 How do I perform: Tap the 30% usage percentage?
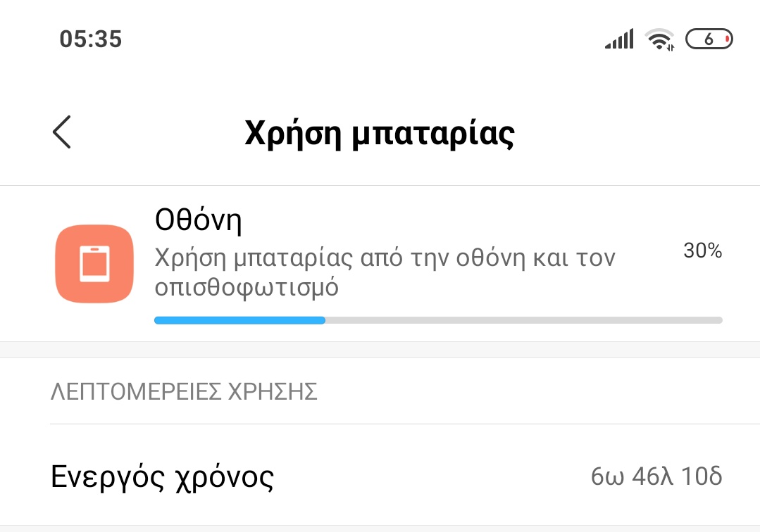[x=702, y=251]
